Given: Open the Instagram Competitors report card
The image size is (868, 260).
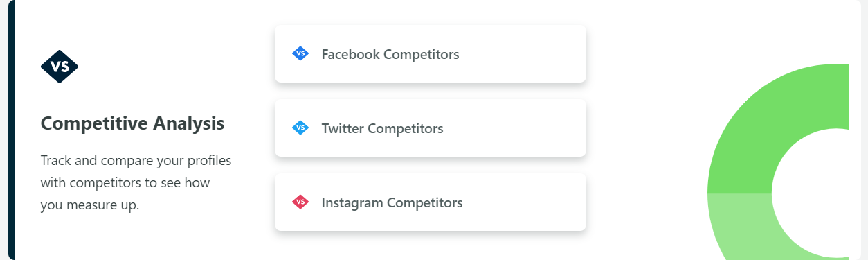Looking at the screenshot, I should point(431,202).
